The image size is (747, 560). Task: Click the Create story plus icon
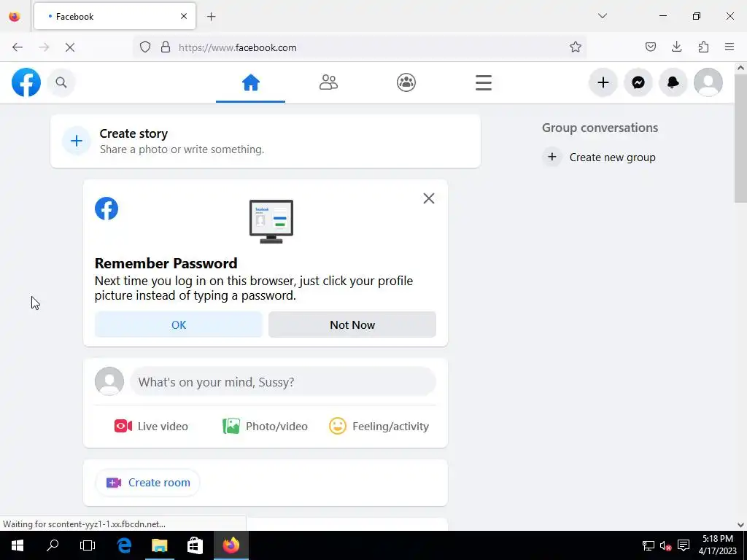coord(76,141)
